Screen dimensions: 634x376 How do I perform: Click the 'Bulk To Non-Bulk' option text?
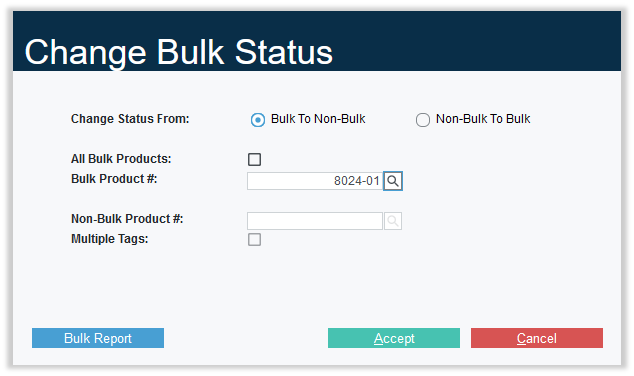(x=318, y=119)
